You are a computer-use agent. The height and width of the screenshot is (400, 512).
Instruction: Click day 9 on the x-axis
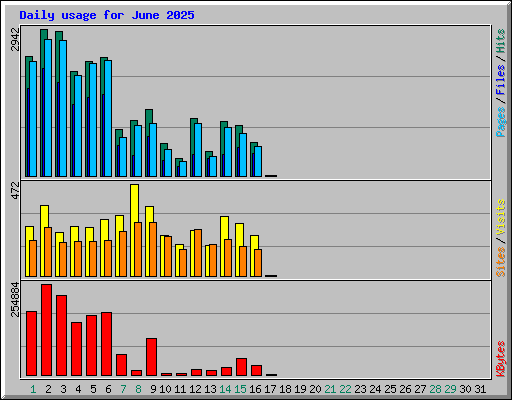(153, 389)
